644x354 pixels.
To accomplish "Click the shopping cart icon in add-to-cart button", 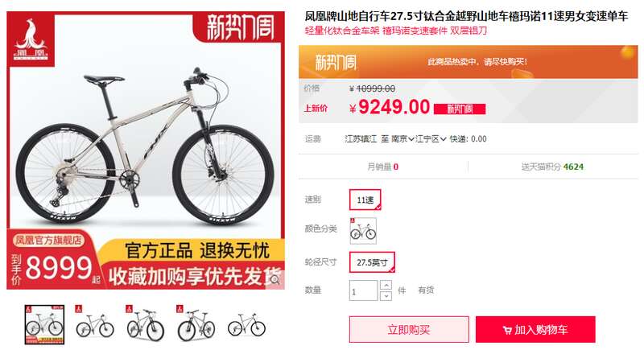I will tap(507, 330).
